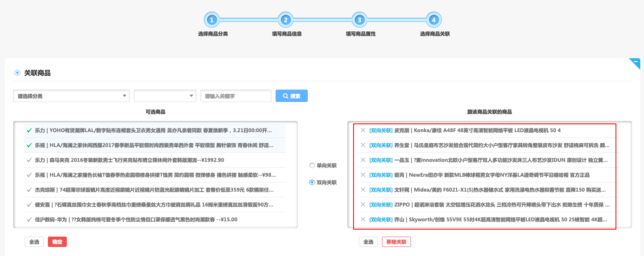The height and width of the screenshot is (256, 644).
Task: Remove the 姬芮 NewEra linked item (X icon)
Action: click(363, 175)
